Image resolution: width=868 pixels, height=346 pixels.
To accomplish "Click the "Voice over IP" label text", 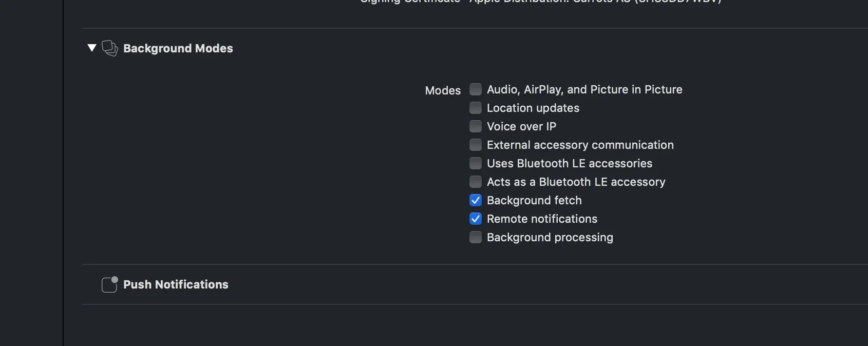I will (521, 126).
